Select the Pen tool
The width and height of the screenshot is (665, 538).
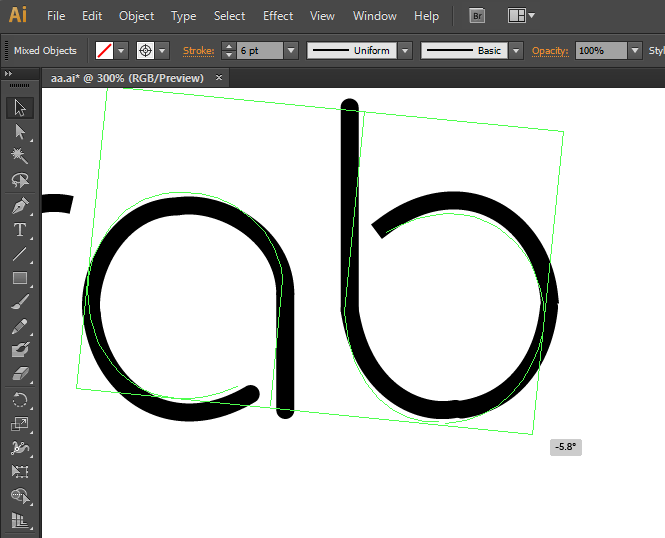(x=20, y=206)
